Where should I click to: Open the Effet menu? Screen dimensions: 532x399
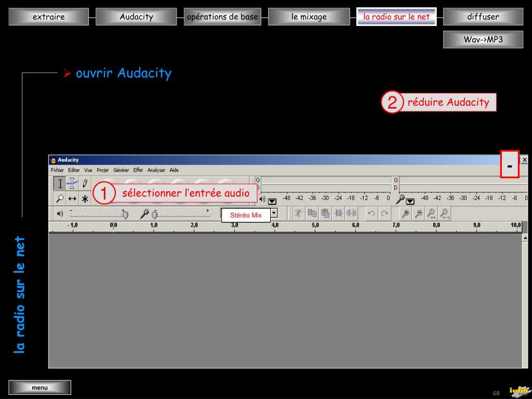138,170
